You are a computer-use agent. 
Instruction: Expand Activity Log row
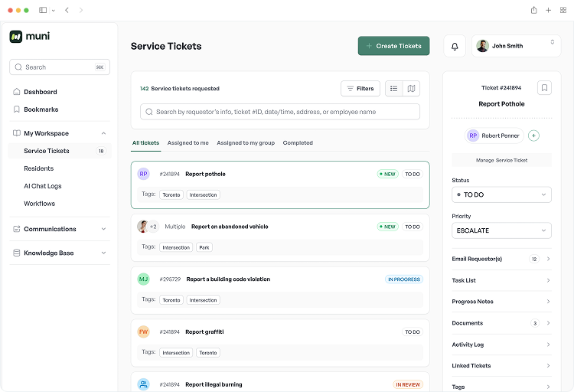[501, 345]
